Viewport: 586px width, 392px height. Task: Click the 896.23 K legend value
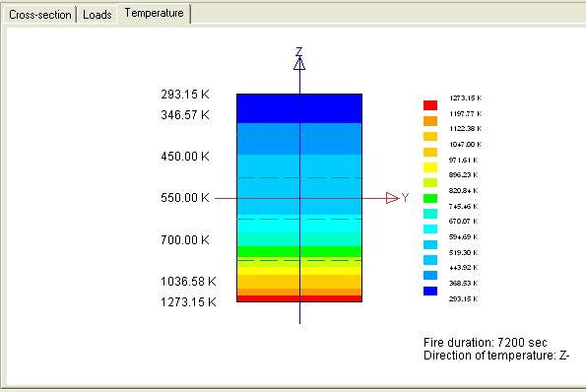click(x=464, y=175)
